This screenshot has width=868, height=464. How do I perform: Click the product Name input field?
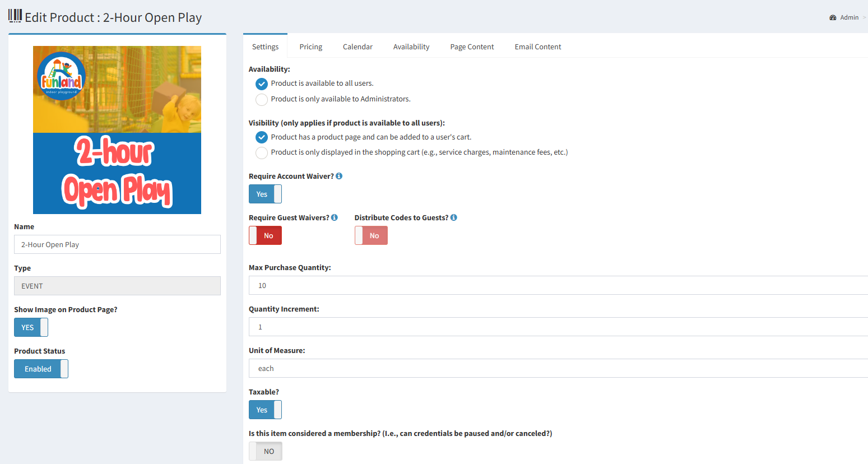[117, 244]
